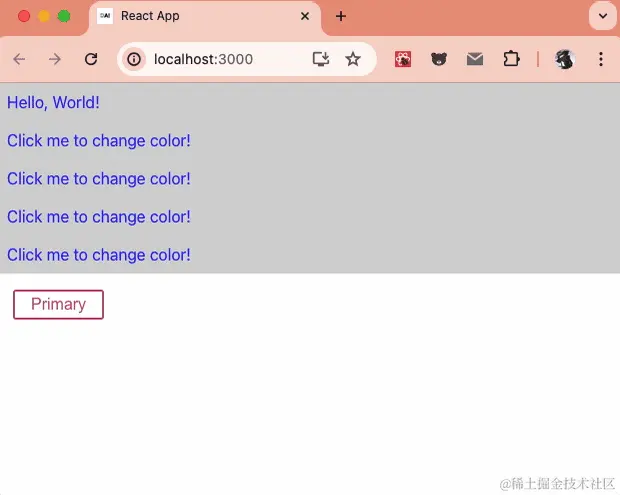
Task: Open the Extensions puzzle piece menu
Action: coord(511,59)
